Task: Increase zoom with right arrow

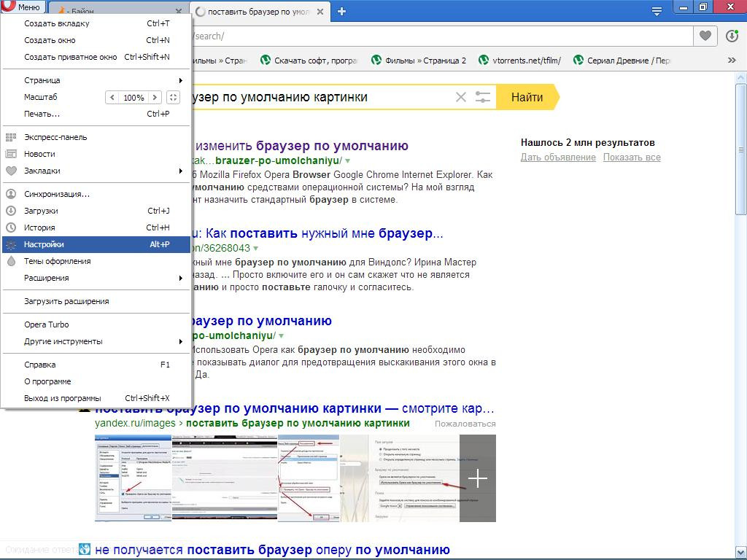Action: (x=155, y=97)
